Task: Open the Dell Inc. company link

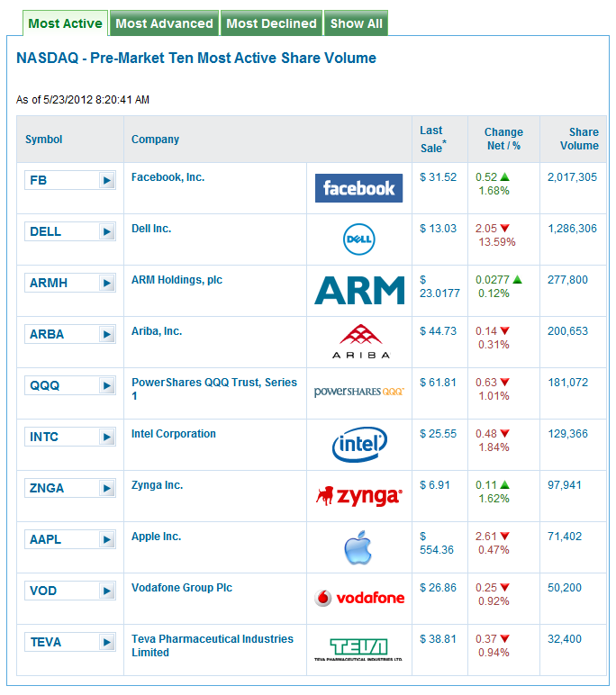Action: point(151,229)
